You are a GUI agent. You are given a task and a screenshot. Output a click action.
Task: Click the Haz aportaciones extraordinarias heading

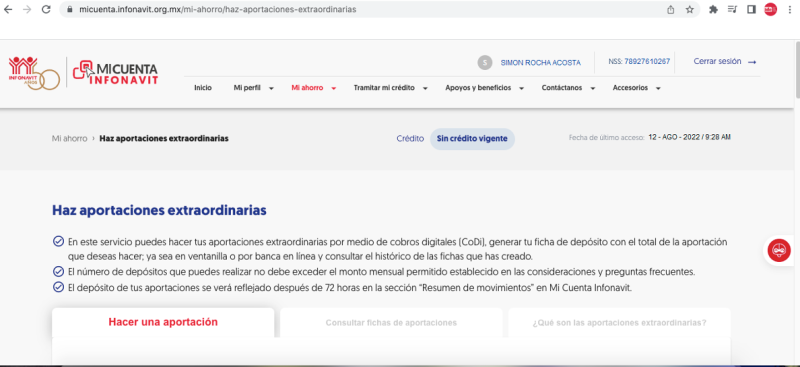159,210
